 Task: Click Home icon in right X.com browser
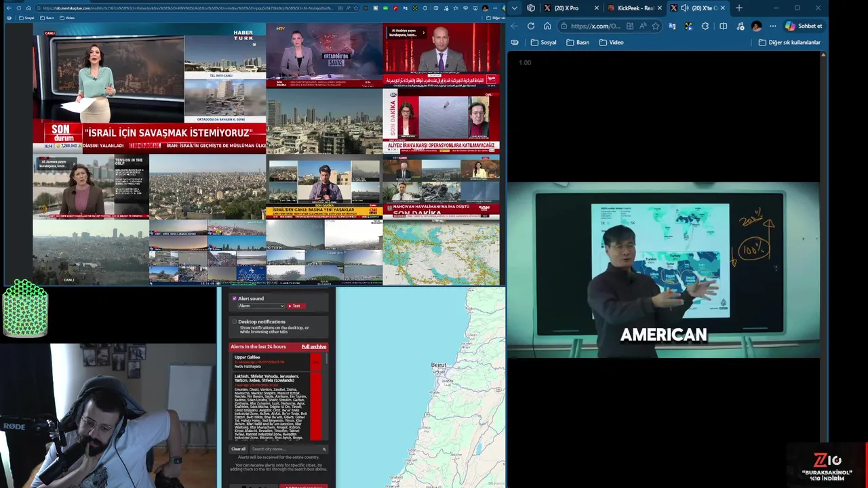click(547, 26)
